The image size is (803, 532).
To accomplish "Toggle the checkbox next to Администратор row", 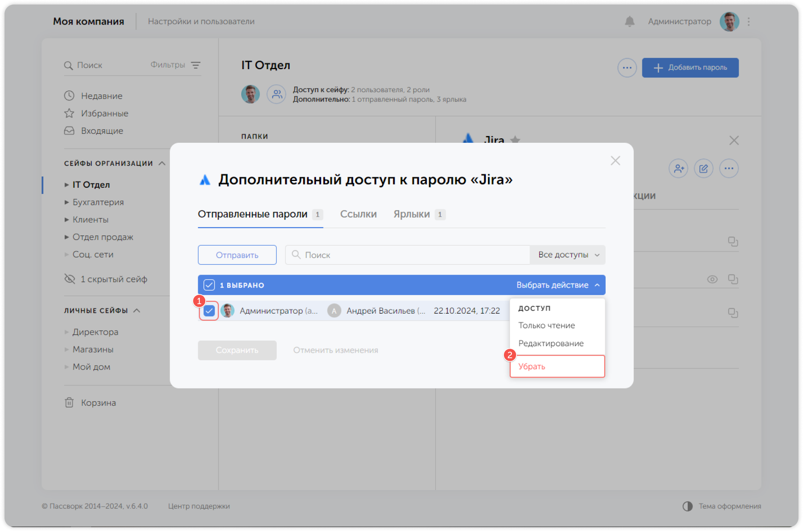I will [209, 311].
